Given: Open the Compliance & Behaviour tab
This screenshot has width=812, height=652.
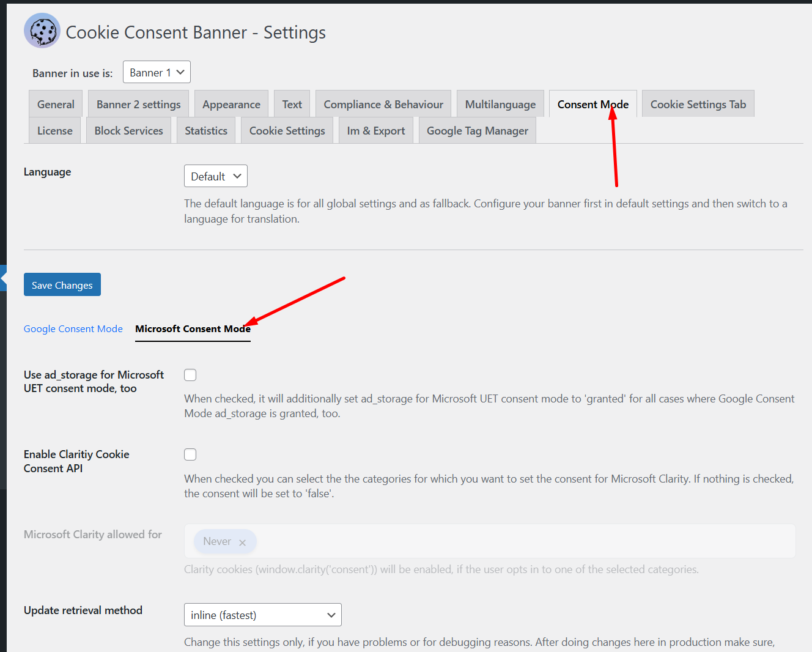Looking at the screenshot, I should [x=383, y=104].
